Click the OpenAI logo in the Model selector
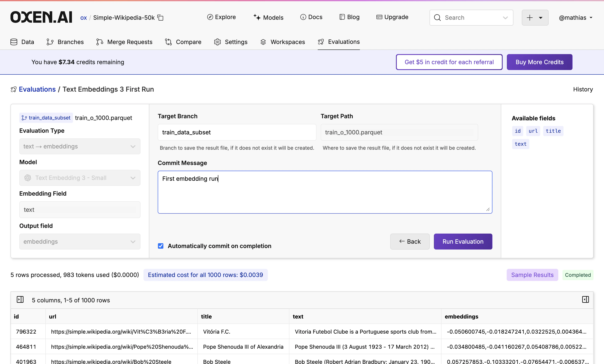This screenshot has height=364, width=604. click(x=28, y=178)
